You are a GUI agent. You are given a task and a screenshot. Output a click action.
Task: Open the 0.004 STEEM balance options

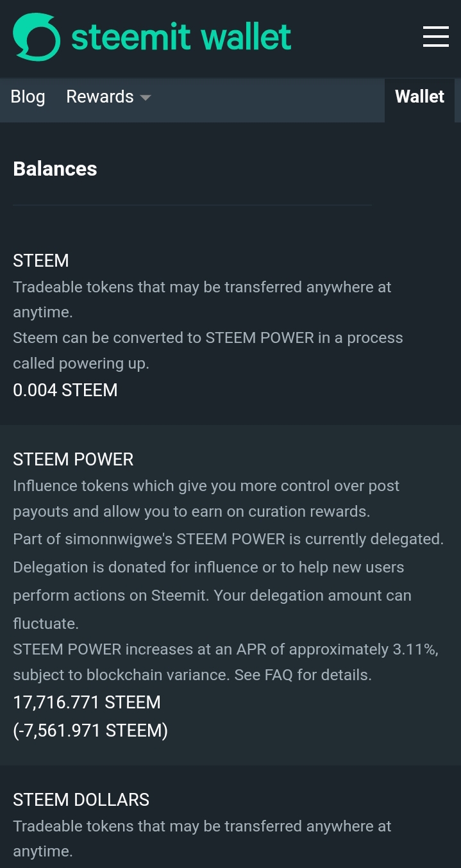click(65, 390)
